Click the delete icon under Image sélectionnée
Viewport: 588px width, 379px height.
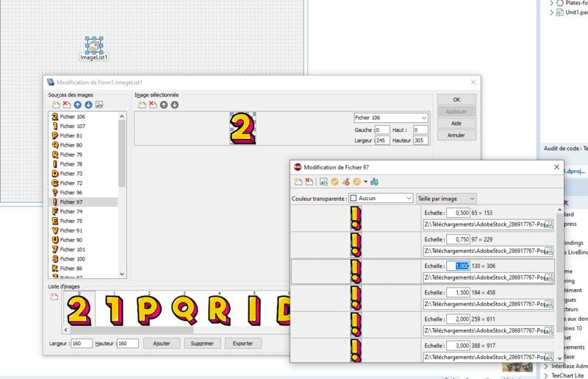tap(153, 105)
